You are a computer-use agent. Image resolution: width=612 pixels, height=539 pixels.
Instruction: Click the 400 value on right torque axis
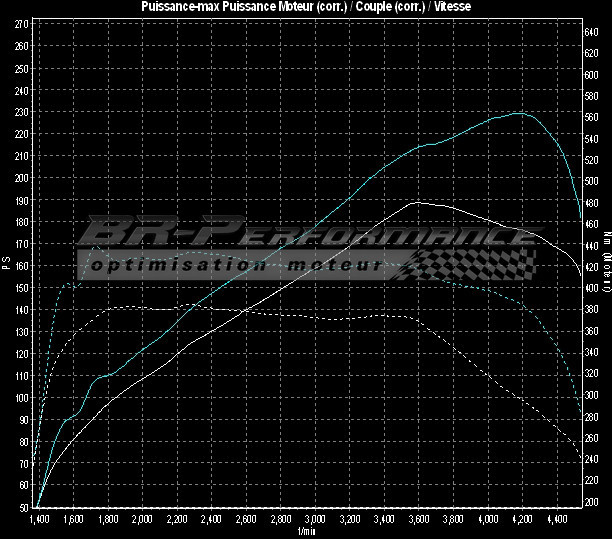point(592,288)
